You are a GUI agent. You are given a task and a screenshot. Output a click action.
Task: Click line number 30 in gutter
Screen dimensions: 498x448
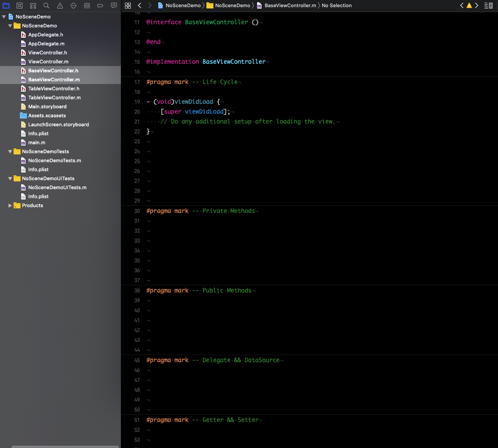point(137,211)
